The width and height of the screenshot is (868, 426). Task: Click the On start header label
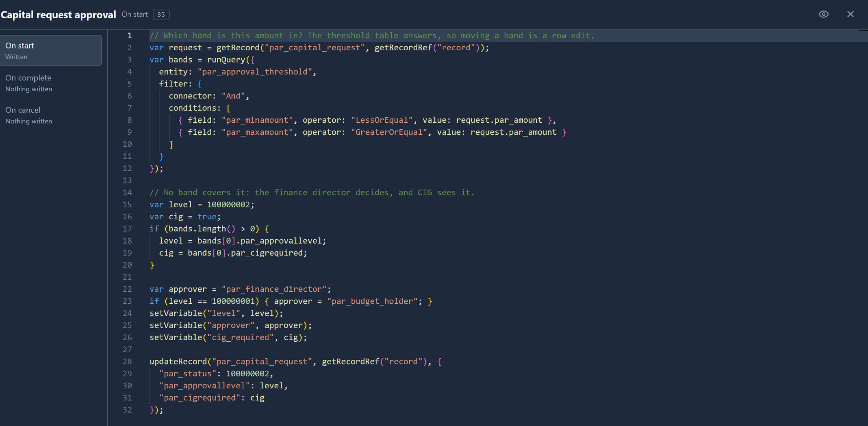point(135,14)
